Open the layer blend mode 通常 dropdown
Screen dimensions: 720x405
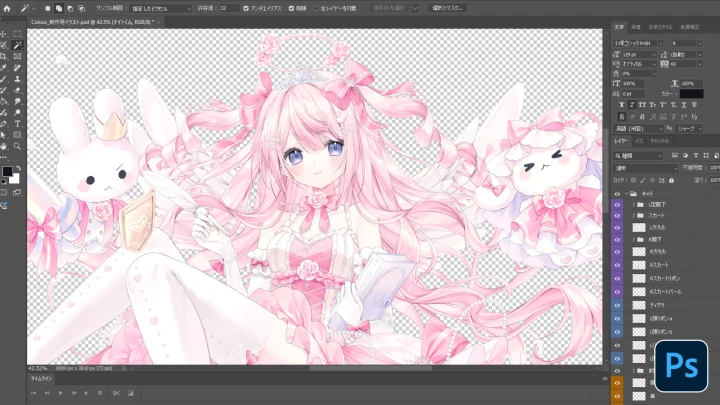coord(645,168)
